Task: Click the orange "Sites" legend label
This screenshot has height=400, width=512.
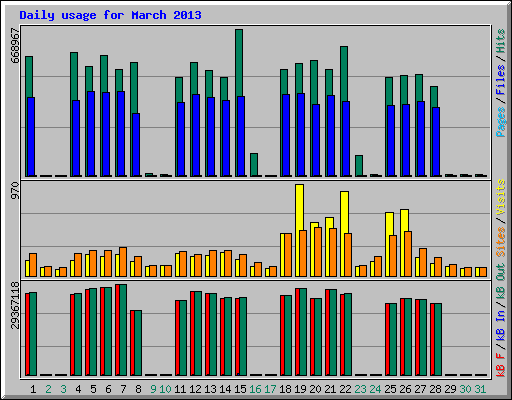Action: [500, 242]
